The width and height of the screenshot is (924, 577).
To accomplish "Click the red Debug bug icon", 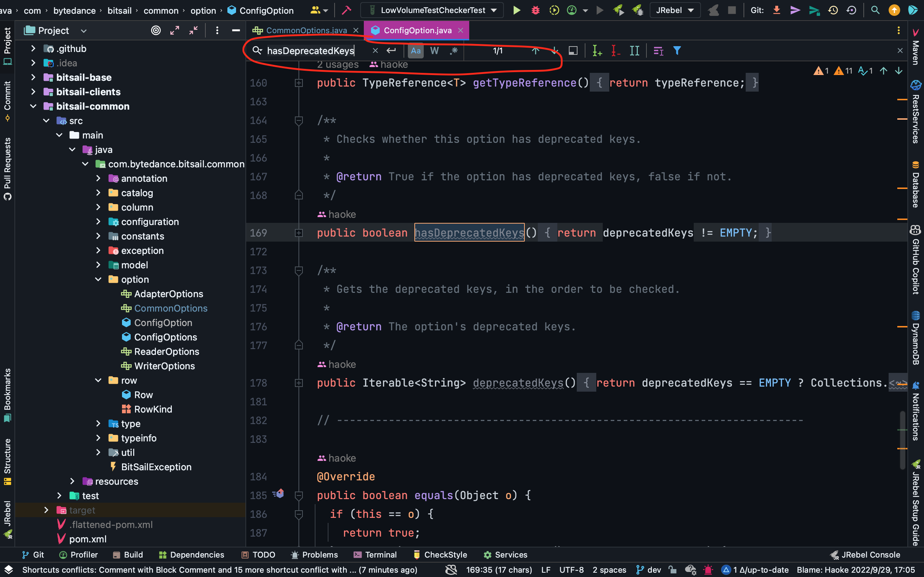I will coord(535,10).
